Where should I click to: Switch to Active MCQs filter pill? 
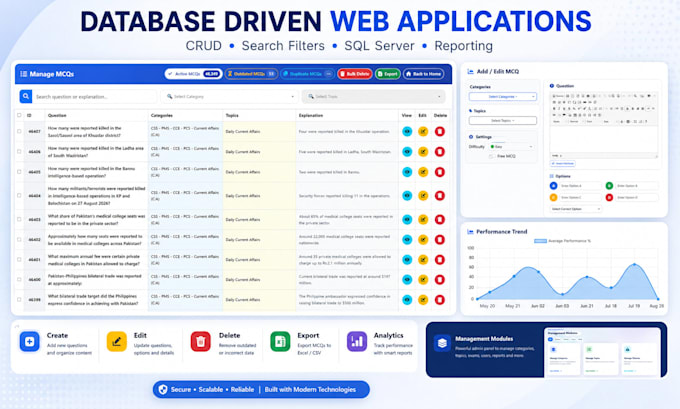pyautogui.click(x=193, y=74)
